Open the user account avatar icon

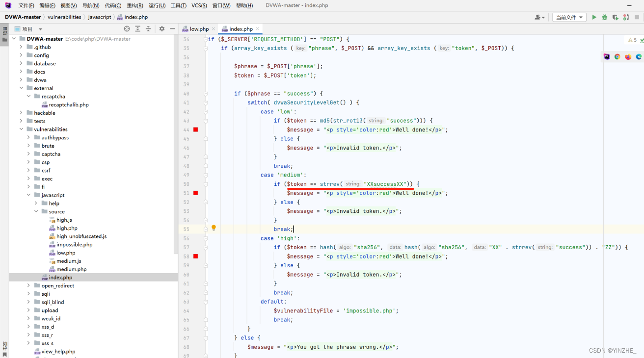pyautogui.click(x=539, y=17)
